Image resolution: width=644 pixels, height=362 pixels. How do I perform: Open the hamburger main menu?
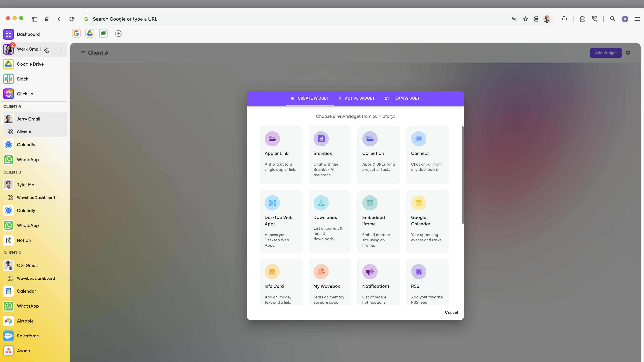point(637,19)
